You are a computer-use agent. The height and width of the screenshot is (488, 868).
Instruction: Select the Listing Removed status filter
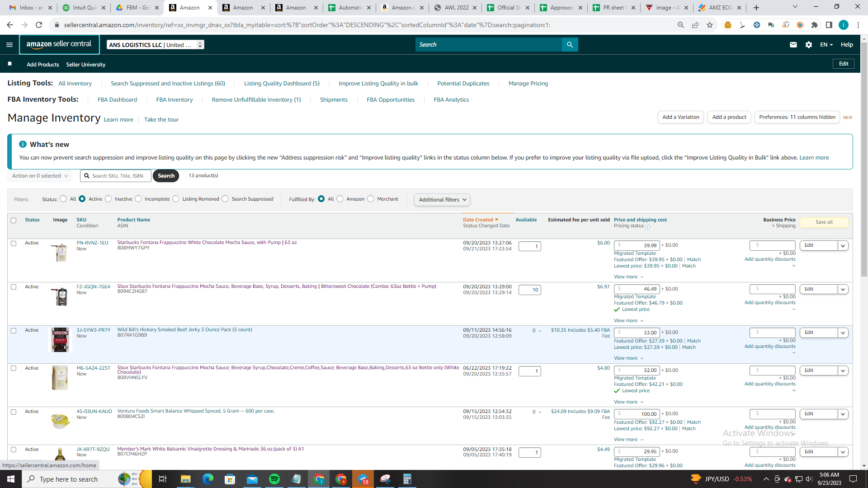coord(176,199)
